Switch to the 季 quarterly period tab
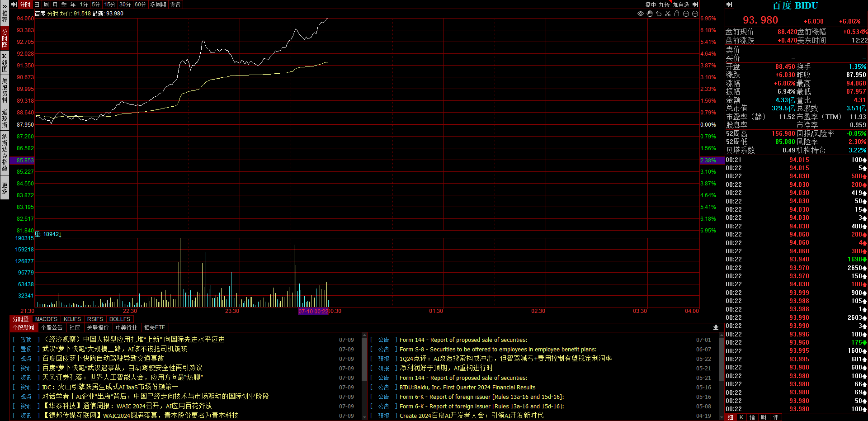The height and width of the screenshot is (421, 868). [x=64, y=5]
